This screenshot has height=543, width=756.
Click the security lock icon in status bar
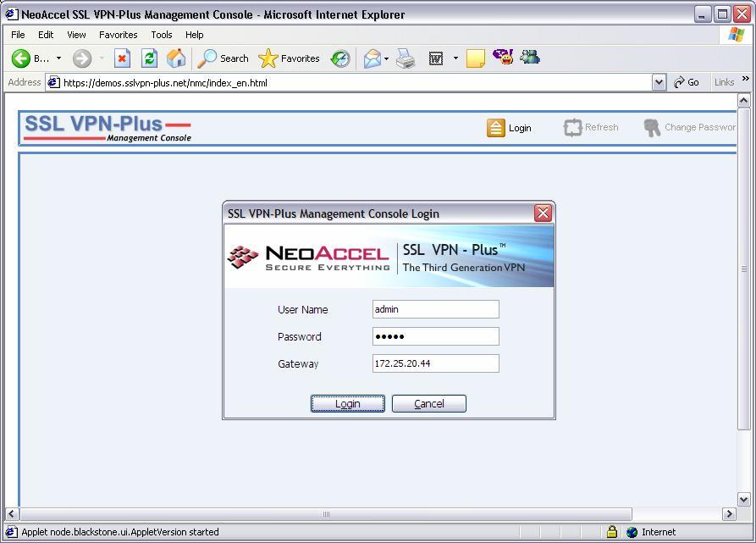[612, 532]
